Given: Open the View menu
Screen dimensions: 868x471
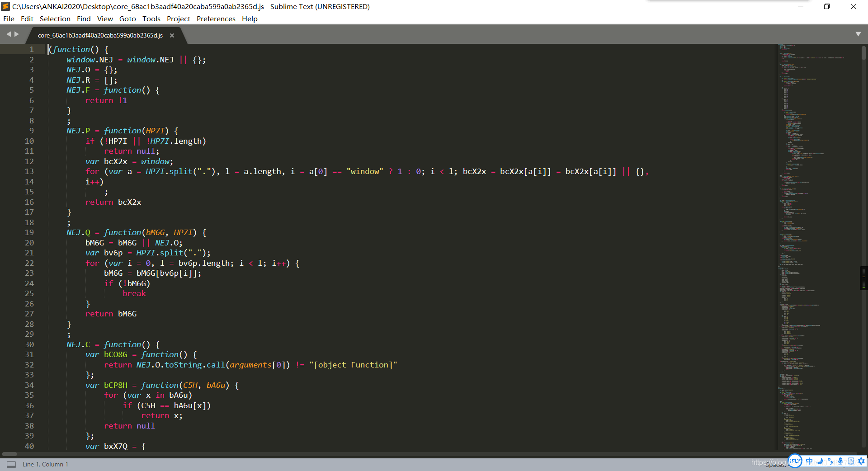Looking at the screenshot, I should coord(105,19).
